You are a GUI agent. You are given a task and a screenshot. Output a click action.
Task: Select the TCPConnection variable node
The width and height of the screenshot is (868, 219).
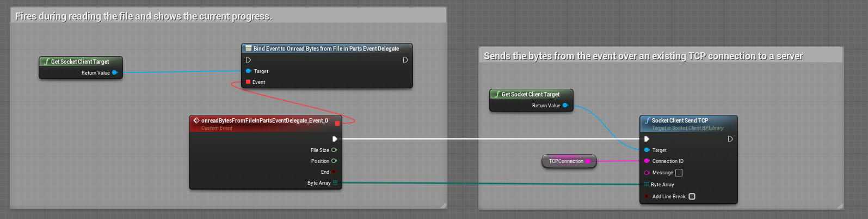[566, 161]
